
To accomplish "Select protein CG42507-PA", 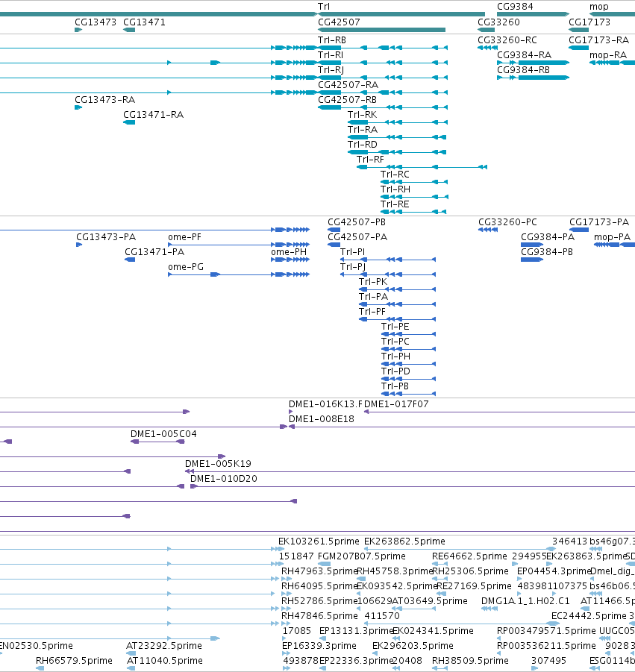I will pyautogui.click(x=357, y=237).
